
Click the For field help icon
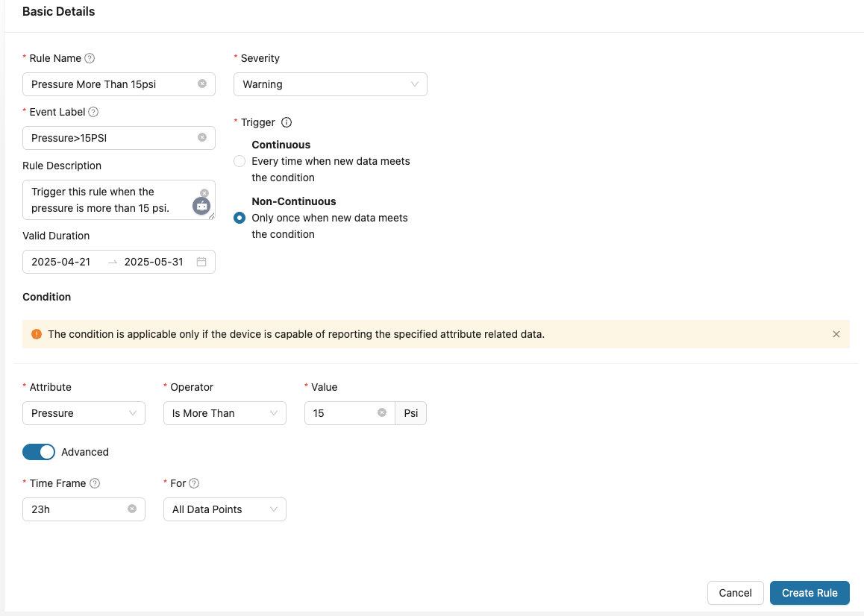point(194,483)
